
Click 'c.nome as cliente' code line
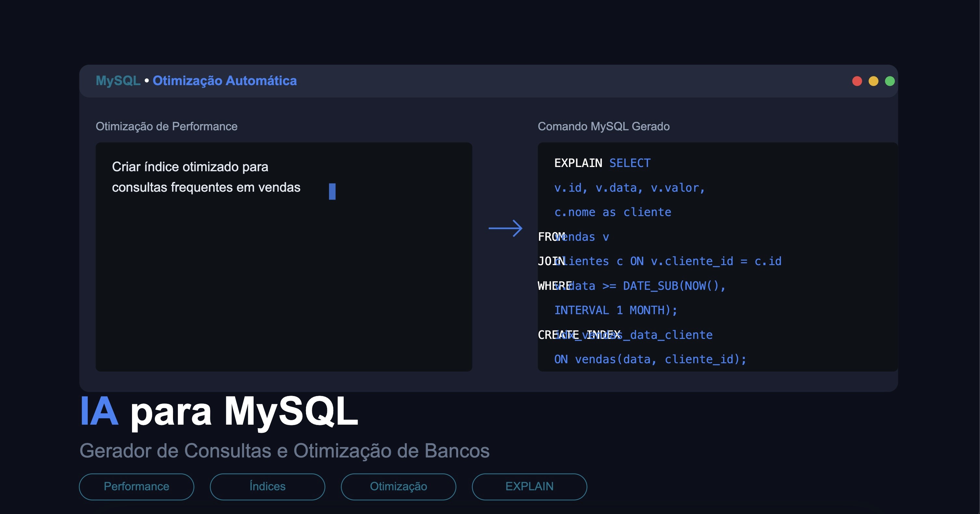[x=613, y=212]
